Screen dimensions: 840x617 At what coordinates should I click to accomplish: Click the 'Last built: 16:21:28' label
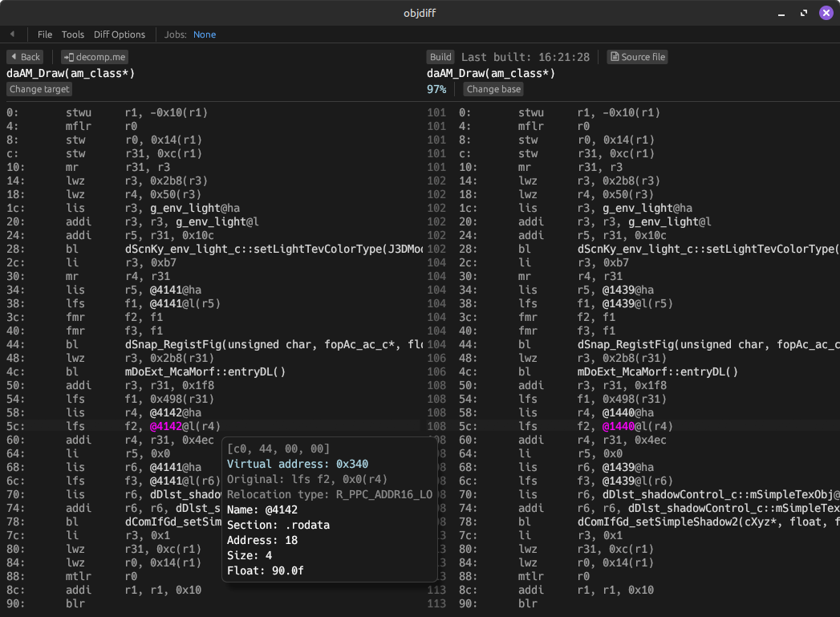(x=526, y=57)
